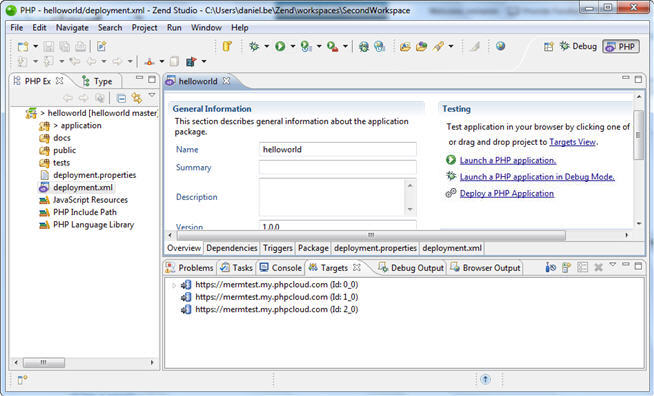Click the Search flashlight toolbar icon
The width and height of the screenshot is (654, 396).
[x=438, y=46]
